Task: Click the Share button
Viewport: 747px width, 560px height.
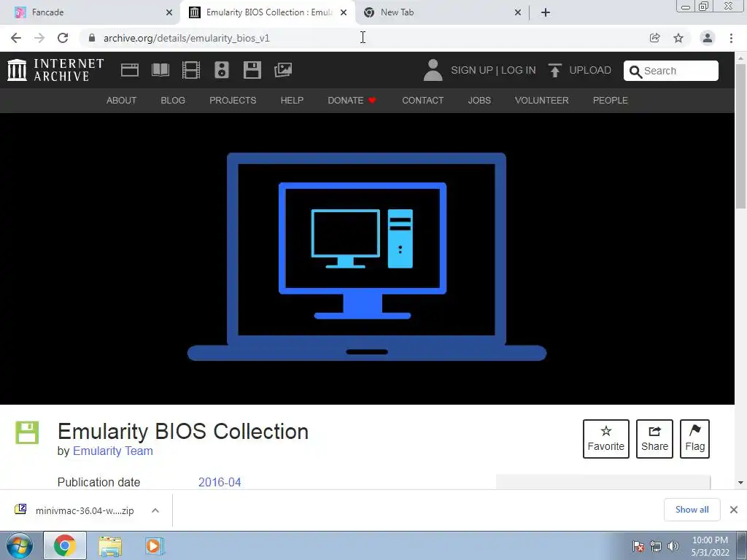Action: pyautogui.click(x=654, y=438)
